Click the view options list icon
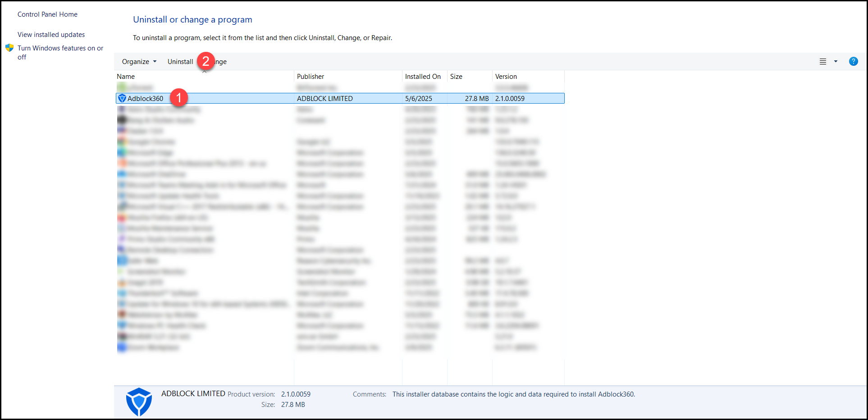 [x=823, y=62]
